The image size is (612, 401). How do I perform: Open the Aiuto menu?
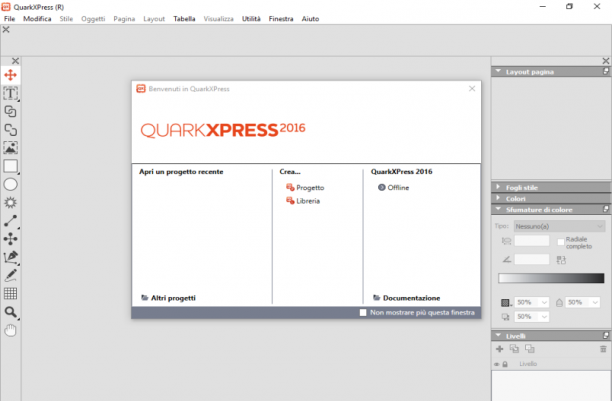point(310,19)
